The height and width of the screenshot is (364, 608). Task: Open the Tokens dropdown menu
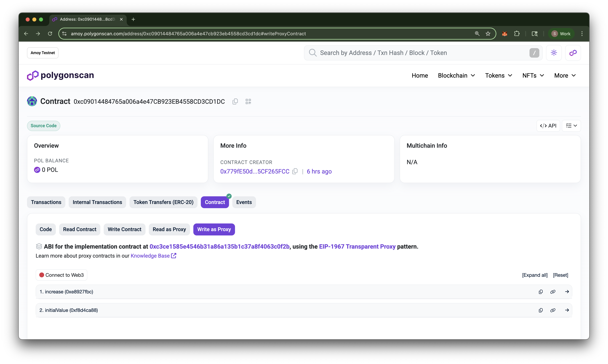(x=498, y=76)
